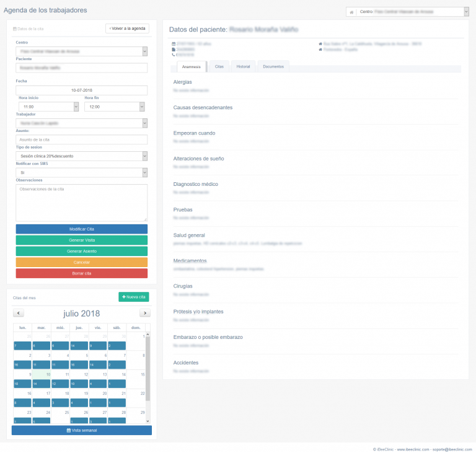Click the Observaciones text area
Screen dimensions: 476x453
[x=81, y=202]
